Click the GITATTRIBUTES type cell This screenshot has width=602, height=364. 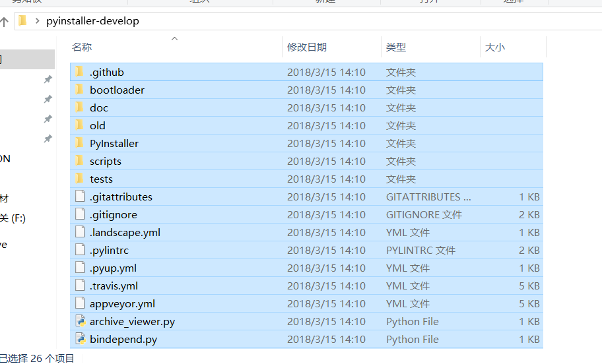[428, 197]
